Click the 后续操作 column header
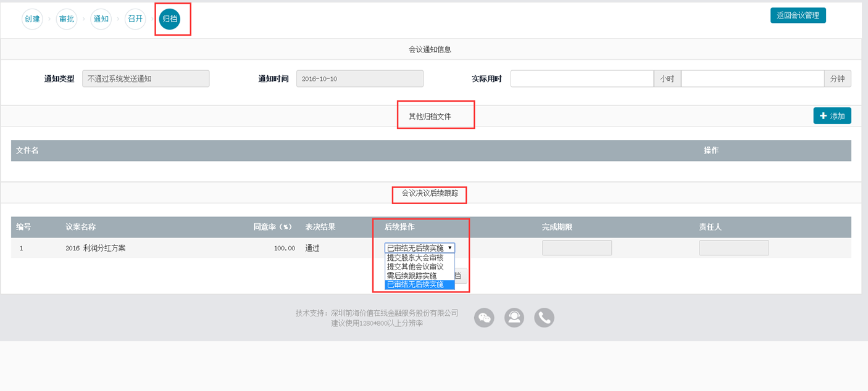This screenshot has height=391, width=868. 399,227
